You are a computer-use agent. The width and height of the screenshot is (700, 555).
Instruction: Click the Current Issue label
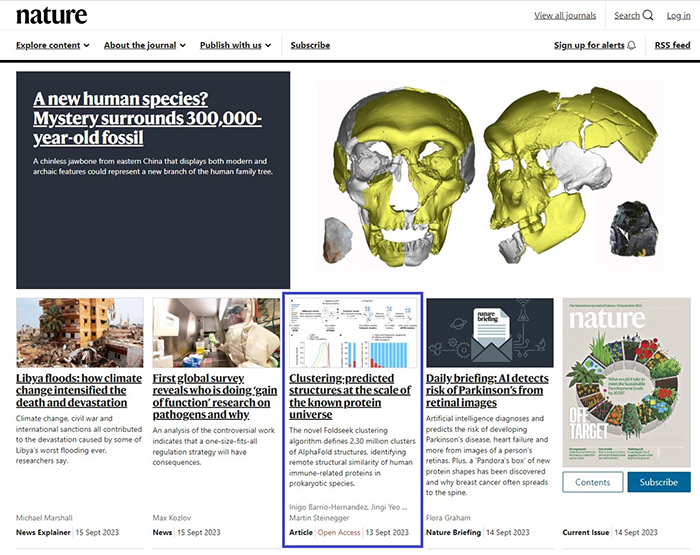pos(586,532)
